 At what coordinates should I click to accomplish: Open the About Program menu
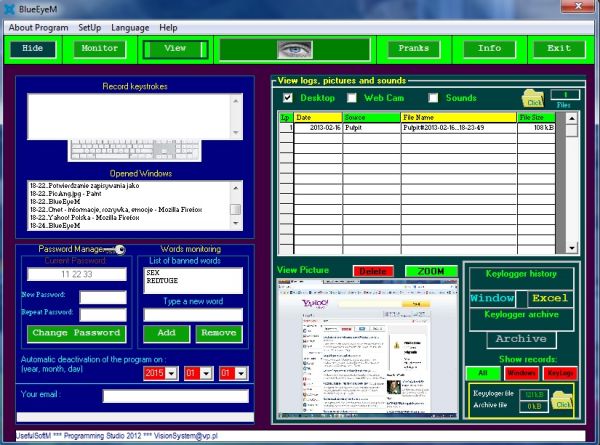[38, 28]
